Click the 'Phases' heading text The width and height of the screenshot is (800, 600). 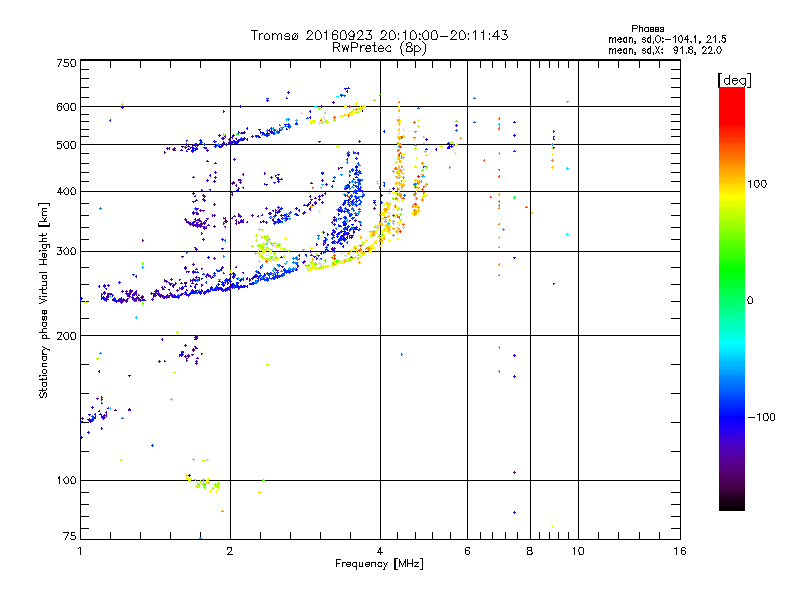[x=647, y=29]
